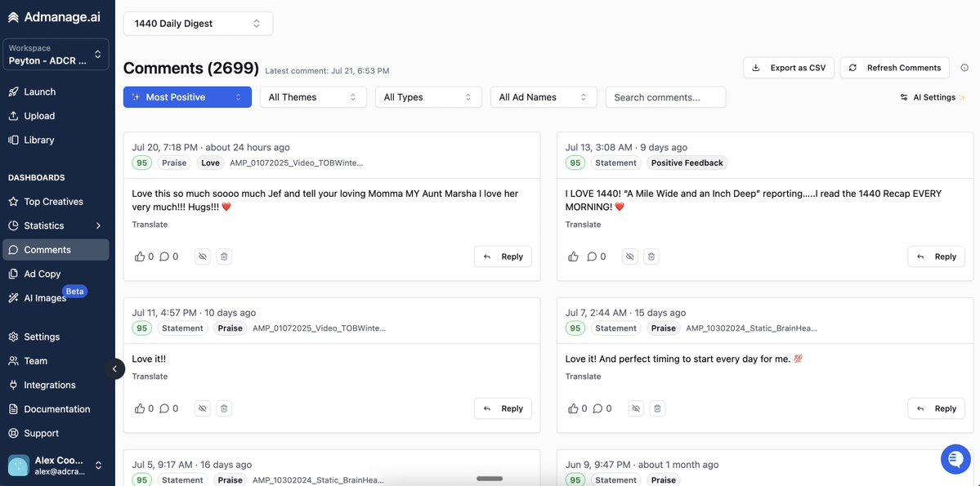This screenshot has width=980, height=486.
Task: Click the Settings gear icon
Action: 13,337
